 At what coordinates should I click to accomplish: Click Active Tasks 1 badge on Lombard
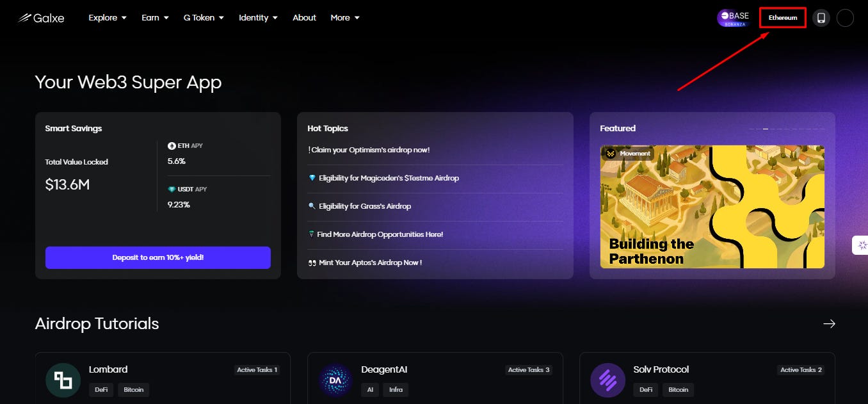tap(257, 369)
